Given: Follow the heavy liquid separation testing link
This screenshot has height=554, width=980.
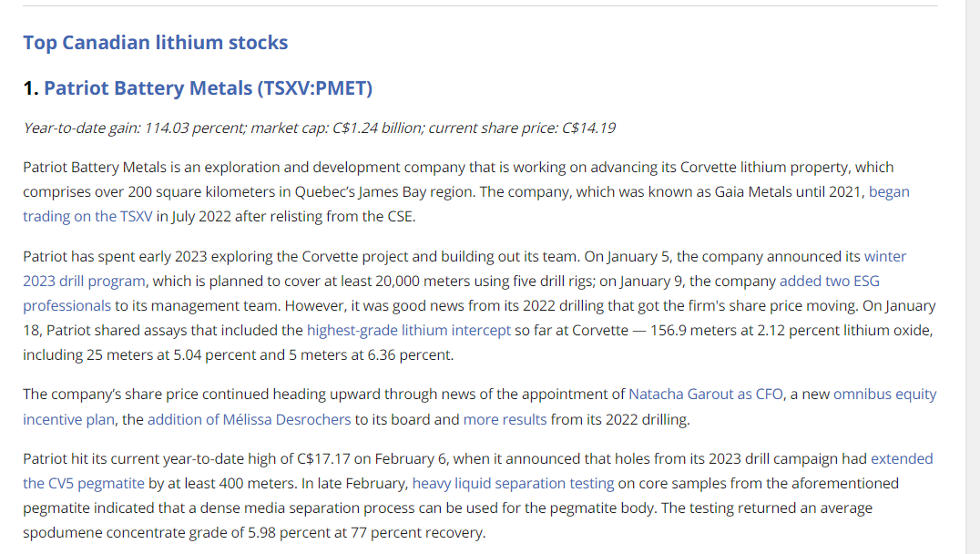Looking at the screenshot, I should [x=513, y=483].
